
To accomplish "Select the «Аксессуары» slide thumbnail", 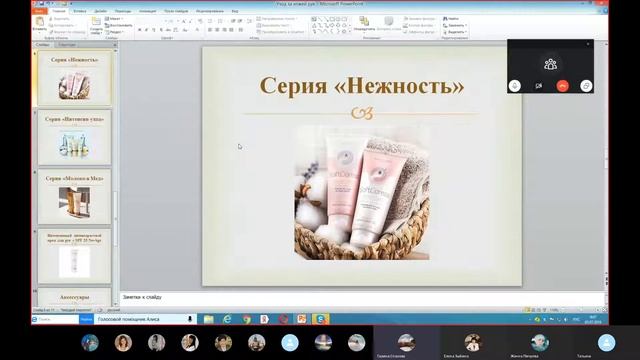I will coord(74,297).
